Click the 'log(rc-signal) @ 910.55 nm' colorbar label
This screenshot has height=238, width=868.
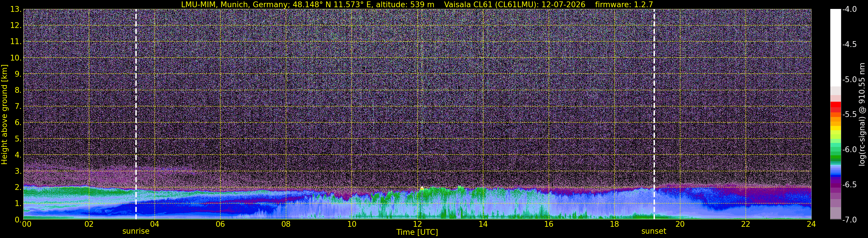tap(862, 114)
